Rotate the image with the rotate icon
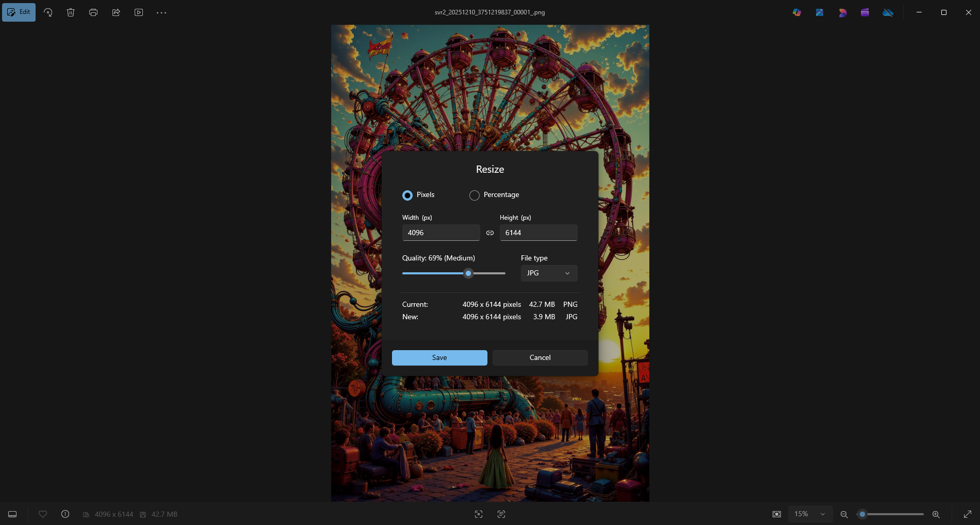 click(x=48, y=12)
